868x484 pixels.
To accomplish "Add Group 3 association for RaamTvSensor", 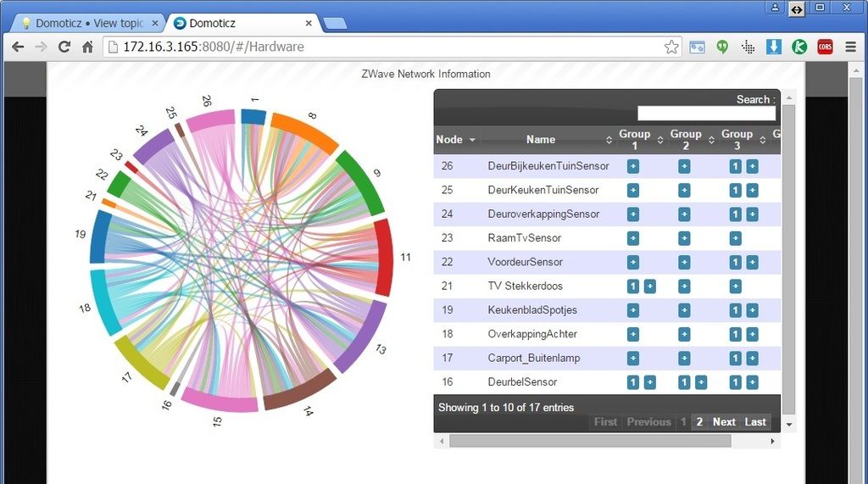I will click(x=735, y=238).
